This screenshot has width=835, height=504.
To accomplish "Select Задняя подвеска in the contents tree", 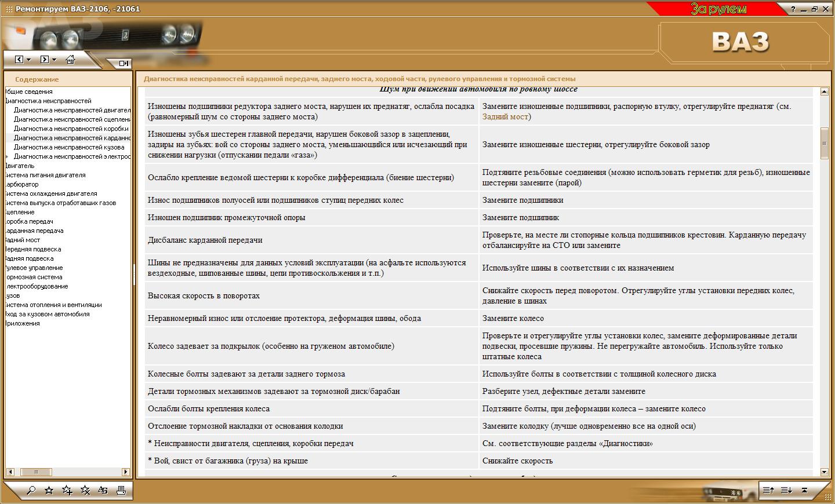I will pos(29,258).
